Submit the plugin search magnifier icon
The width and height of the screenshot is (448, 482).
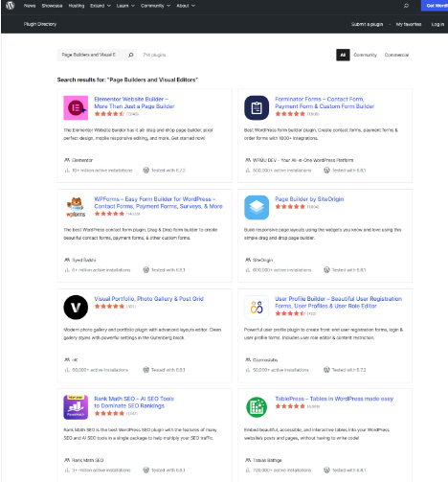click(131, 55)
